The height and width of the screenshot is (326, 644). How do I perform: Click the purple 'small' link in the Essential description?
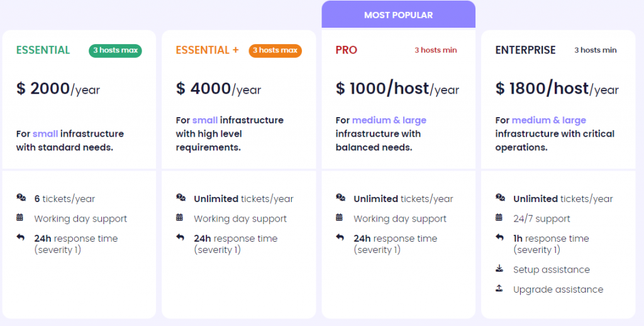tap(45, 133)
